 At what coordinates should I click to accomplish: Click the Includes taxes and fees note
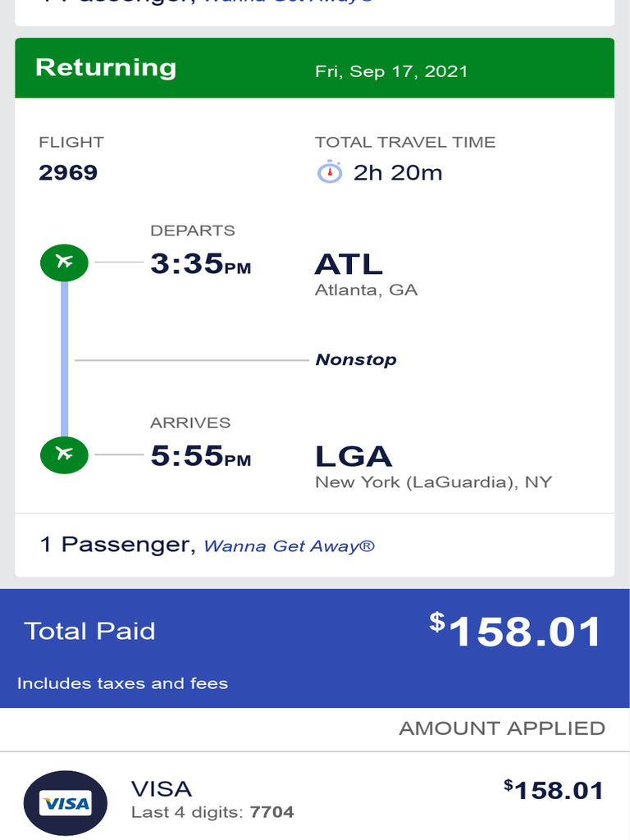(122, 683)
